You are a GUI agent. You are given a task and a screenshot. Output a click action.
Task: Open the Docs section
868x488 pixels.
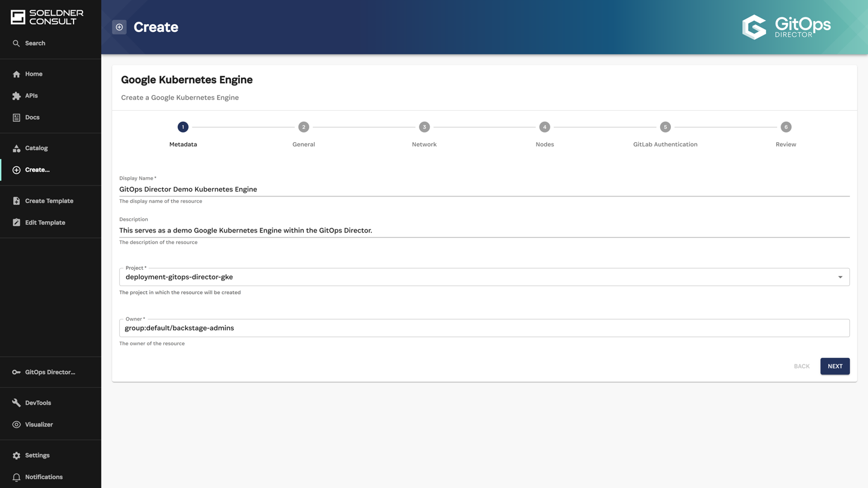(x=51, y=117)
